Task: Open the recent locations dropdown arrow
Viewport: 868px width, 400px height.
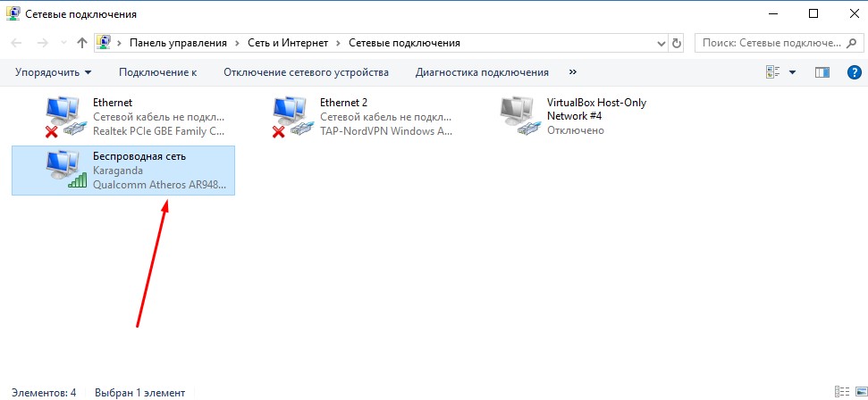Action: [63, 43]
